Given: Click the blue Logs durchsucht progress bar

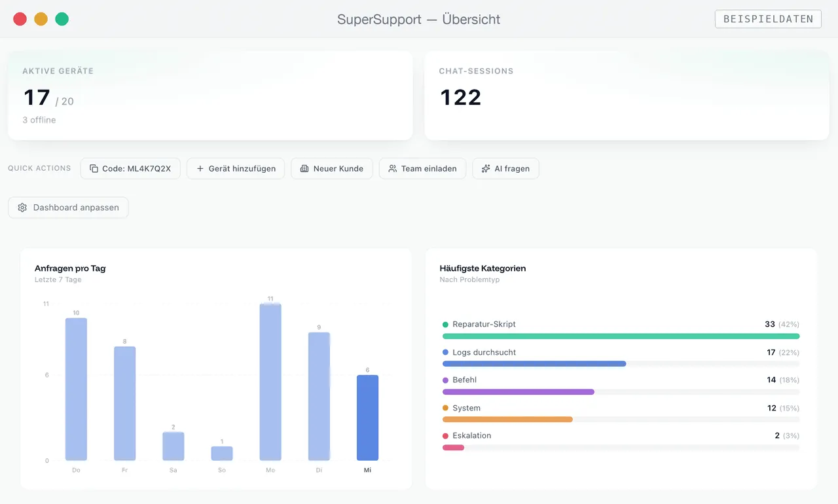Looking at the screenshot, I should coord(534,364).
